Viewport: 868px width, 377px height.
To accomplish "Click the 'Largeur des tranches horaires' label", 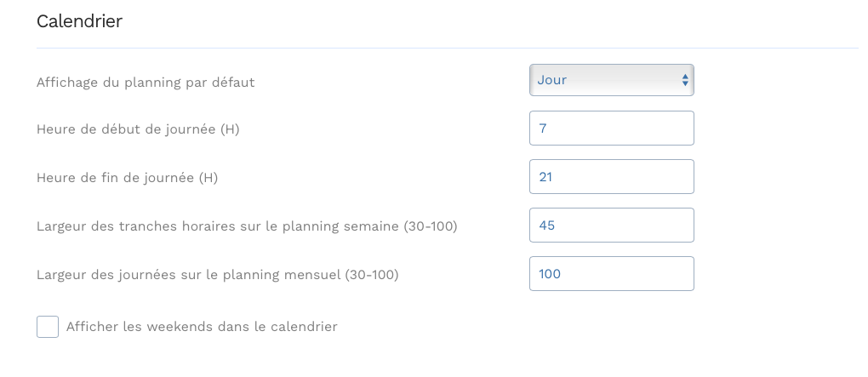I will 247,226.
